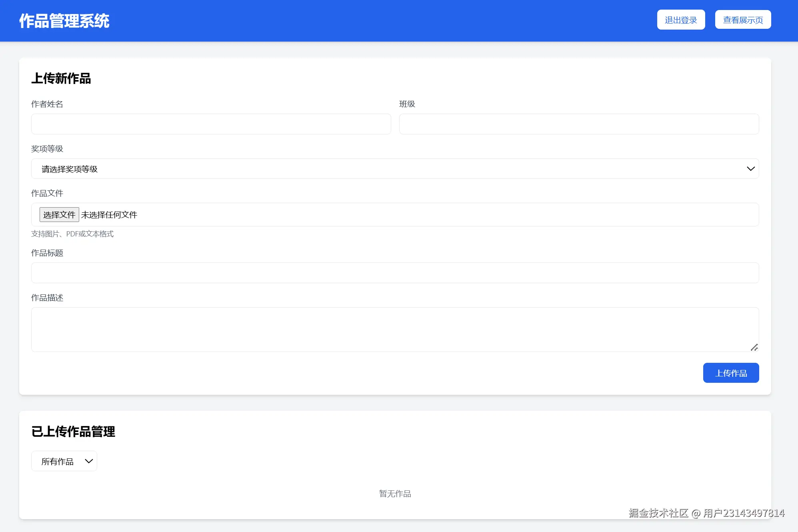This screenshot has width=798, height=532.
Task: Click the 班级 field label
Action: (x=407, y=104)
